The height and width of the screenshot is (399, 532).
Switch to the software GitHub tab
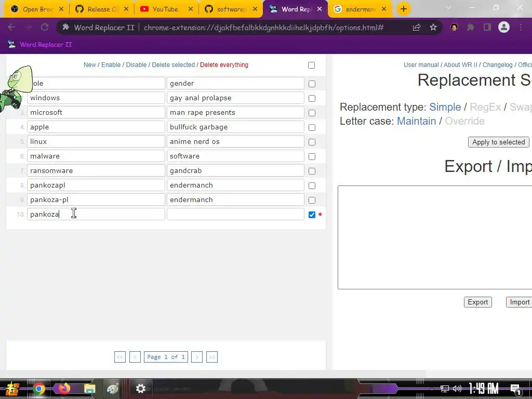coord(231,9)
